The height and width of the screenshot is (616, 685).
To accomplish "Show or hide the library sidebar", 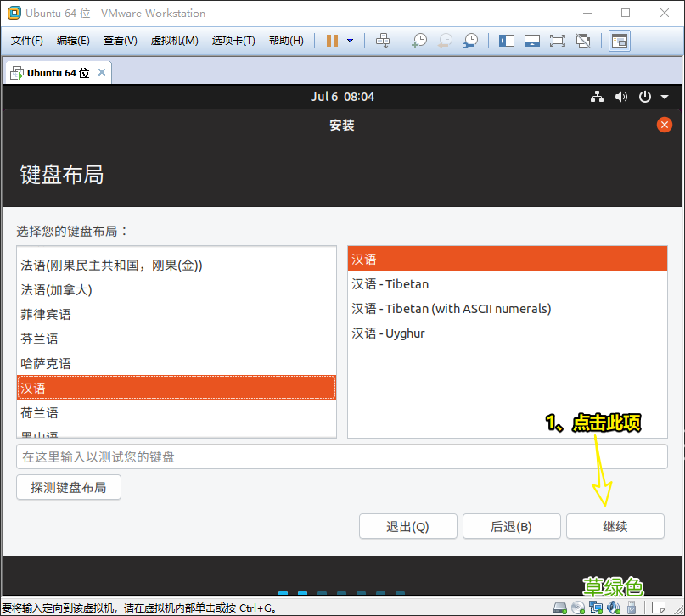I will click(507, 41).
